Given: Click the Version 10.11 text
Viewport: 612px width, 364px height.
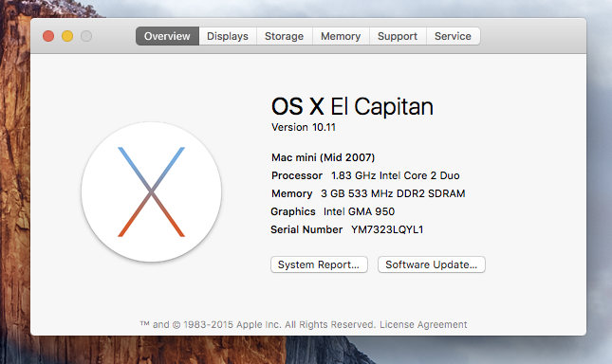Looking at the screenshot, I should [x=304, y=127].
